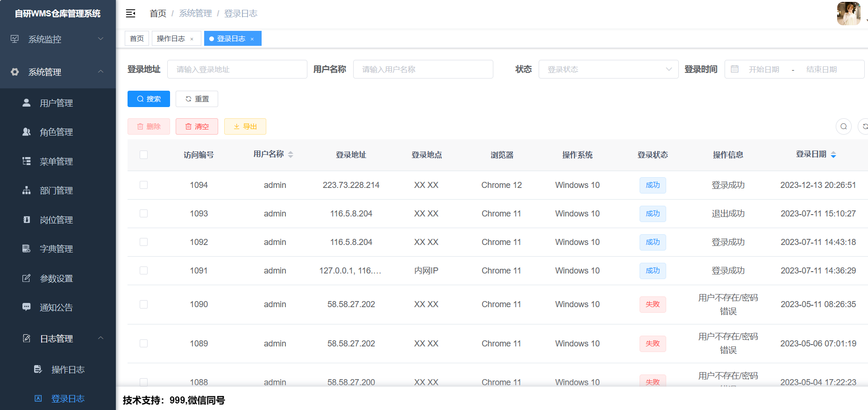The image size is (868, 410).
Task: Collapse the 日志管理 submenu chevron
Action: (100, 338)
